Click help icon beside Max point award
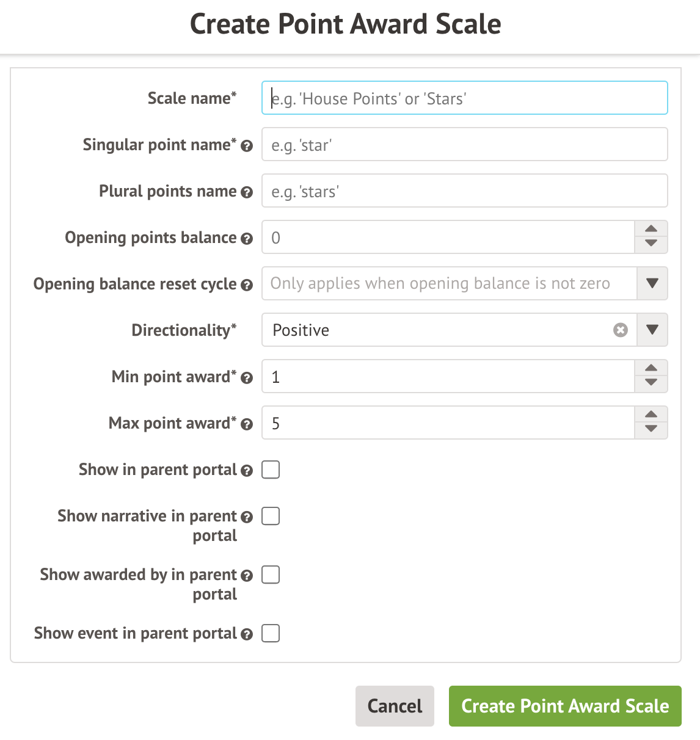 (247, 424)
